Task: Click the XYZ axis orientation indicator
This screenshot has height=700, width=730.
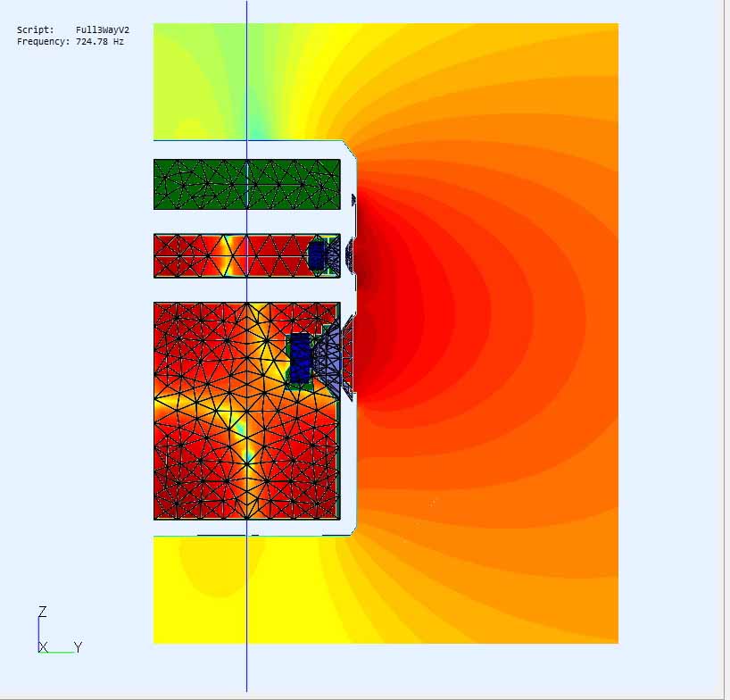Action: click(60, 629)
